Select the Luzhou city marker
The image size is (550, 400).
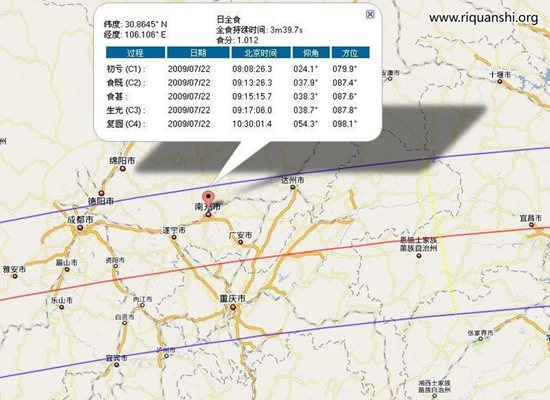coord(166,356)
